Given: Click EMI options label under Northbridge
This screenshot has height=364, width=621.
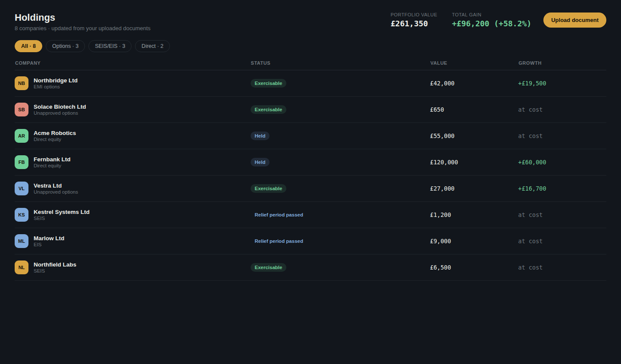Looking at the screenshot, I should coord(47,87).
